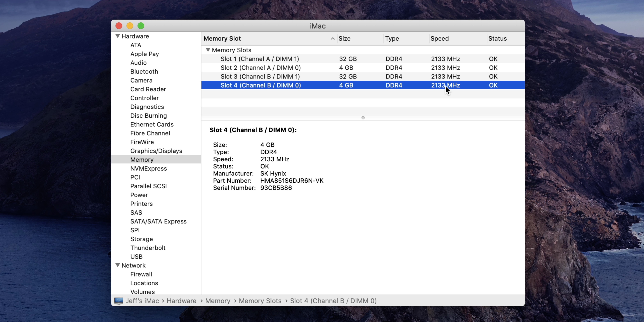Viewport: 644px width, 322px height.
Task: Click Memory Slots in the path bar
Action: (260, 301)
